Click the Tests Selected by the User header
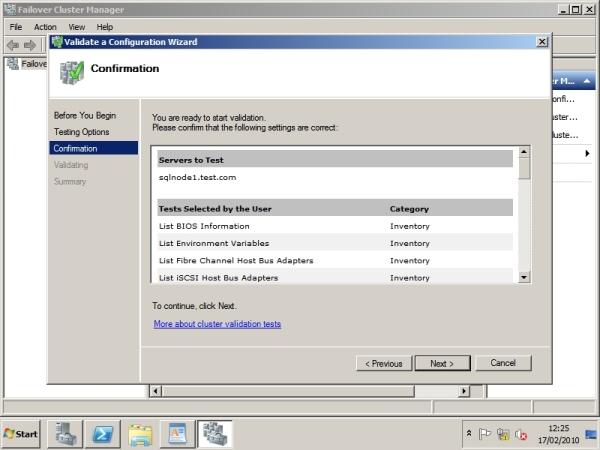 (215, 209)
